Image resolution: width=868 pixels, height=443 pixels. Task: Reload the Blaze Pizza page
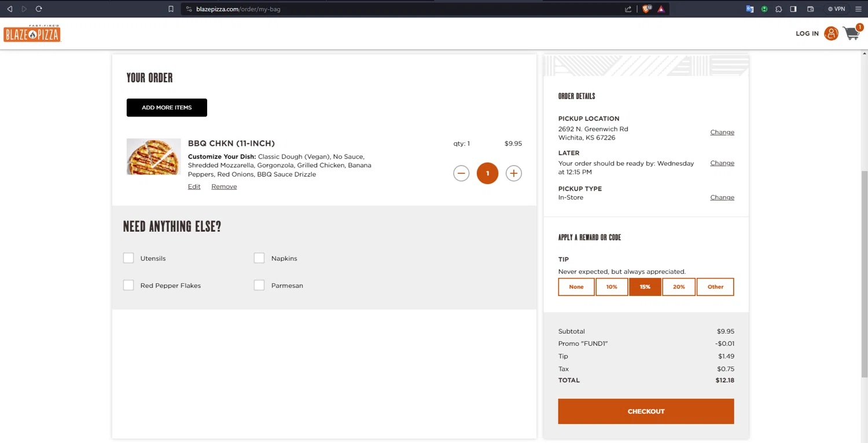point(39,9)
